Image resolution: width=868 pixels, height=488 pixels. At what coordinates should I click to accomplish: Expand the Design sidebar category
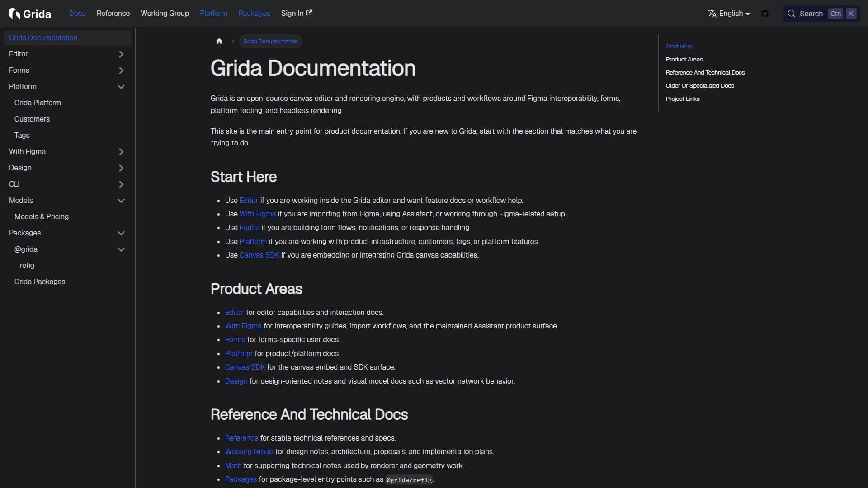(x=121, y=168)
